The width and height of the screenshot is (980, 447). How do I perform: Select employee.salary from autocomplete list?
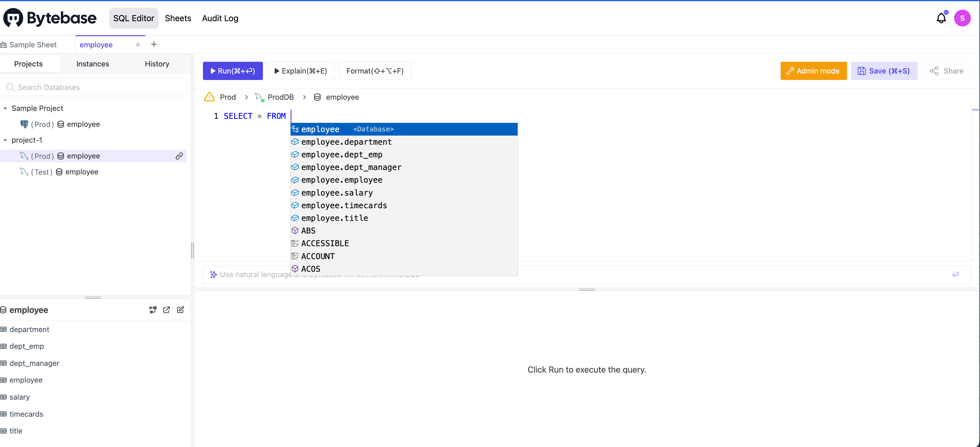pyautogui.click(x=337, y=193)
